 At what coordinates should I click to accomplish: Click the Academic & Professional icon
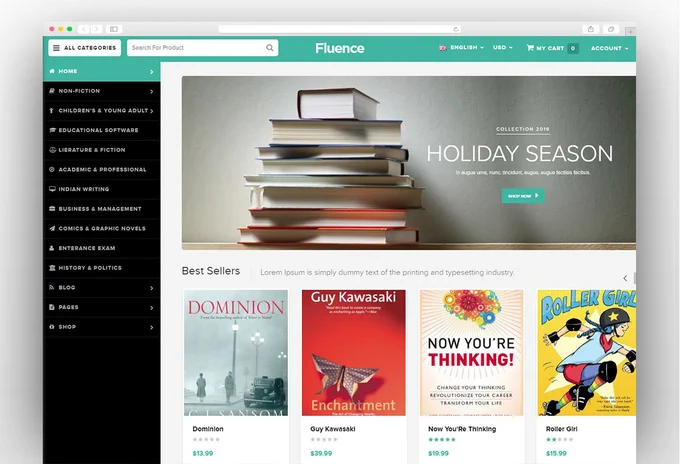52,170
